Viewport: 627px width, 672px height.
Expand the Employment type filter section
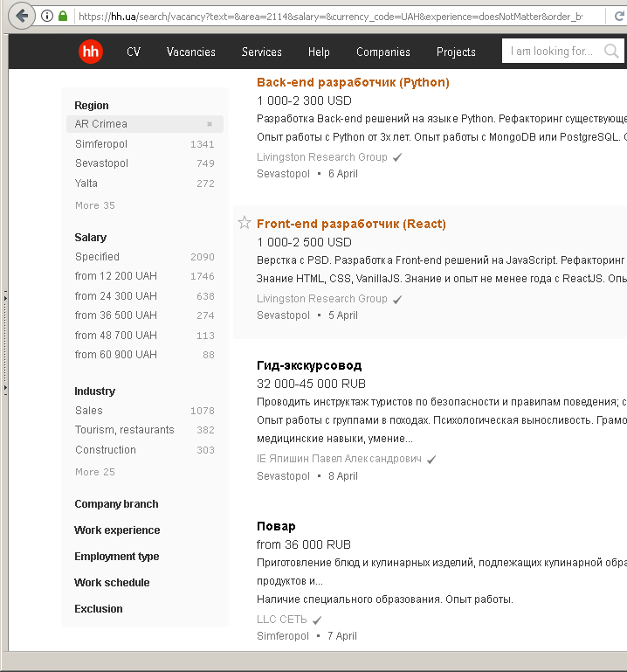tap(116, 556)
